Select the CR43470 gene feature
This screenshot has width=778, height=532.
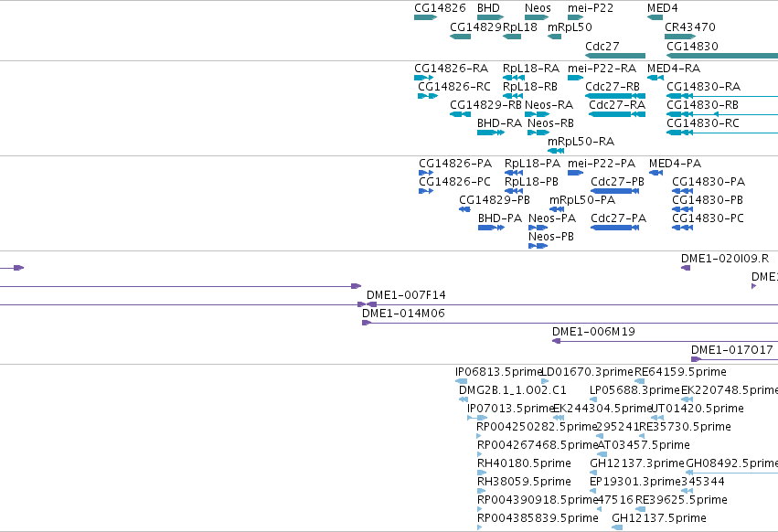click(680, 37)
